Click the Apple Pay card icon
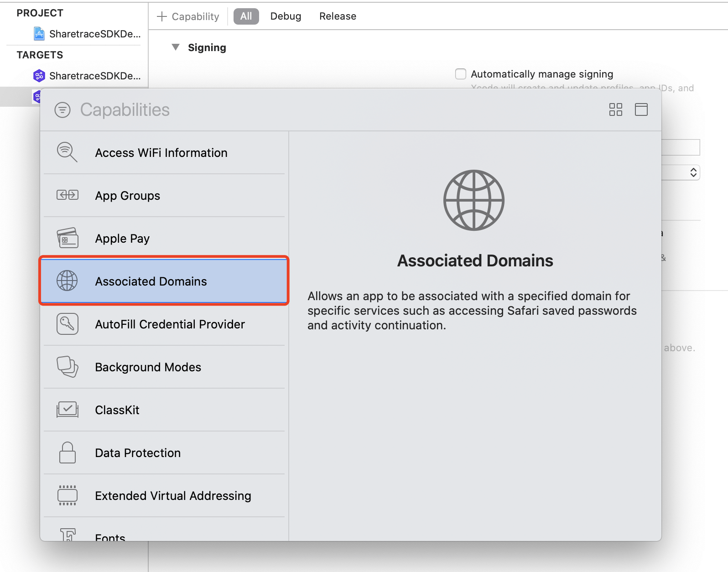728x572 pixels. tap(67, 238)
